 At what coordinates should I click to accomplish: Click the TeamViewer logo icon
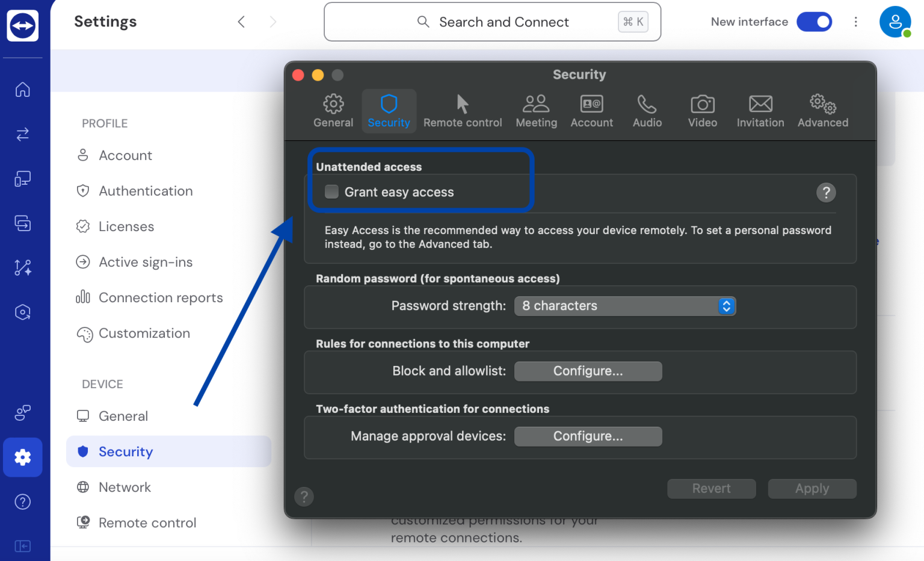(x=23, y=25)
